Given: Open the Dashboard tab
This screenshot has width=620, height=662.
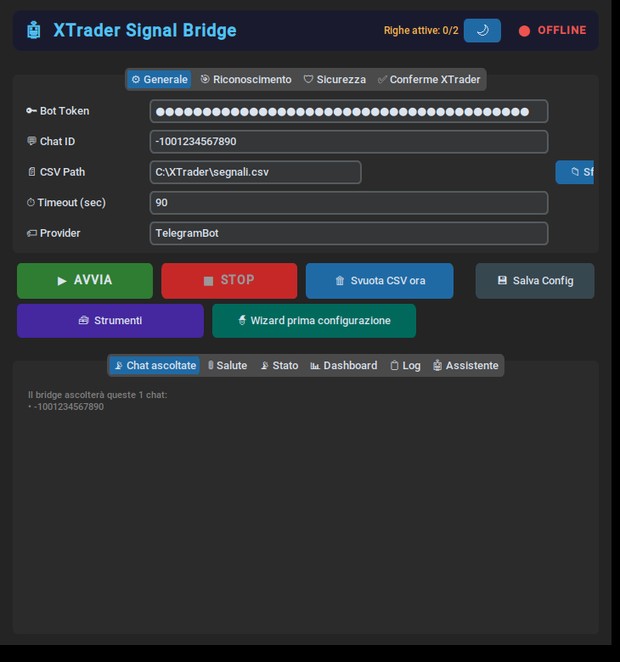Looking at the screenshot, I should pyautogui.click(x=344, y=366).
